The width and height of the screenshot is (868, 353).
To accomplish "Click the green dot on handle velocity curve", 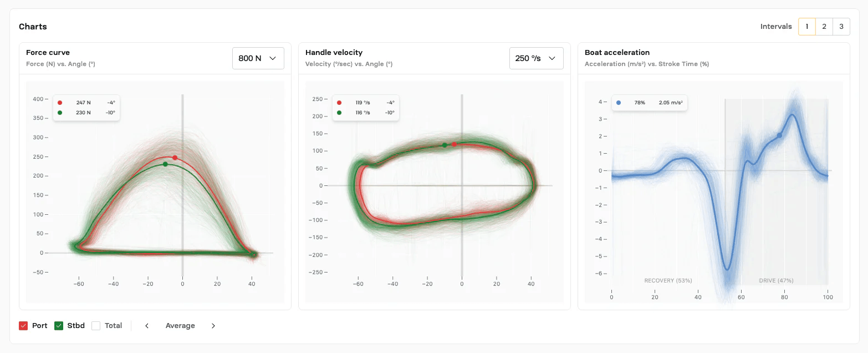I will (x=445, y=145).
